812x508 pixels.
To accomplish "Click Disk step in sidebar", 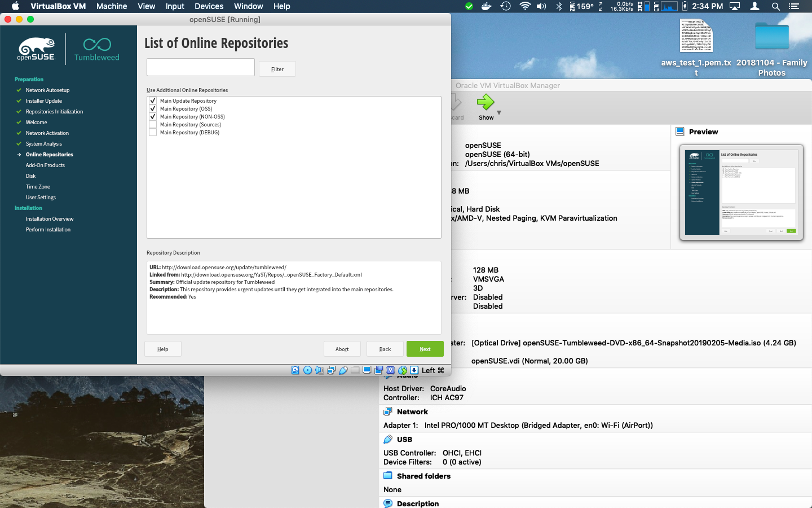I will [x=30, y=176].
